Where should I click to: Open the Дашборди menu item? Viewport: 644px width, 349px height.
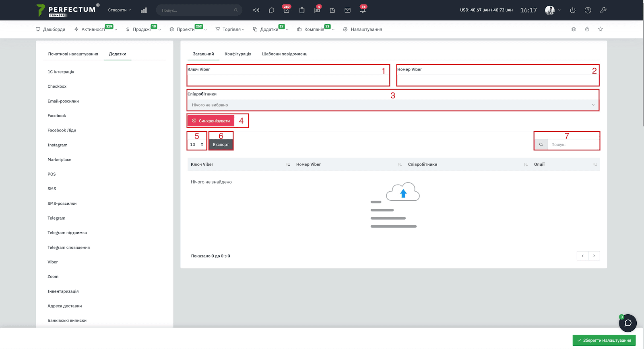[50, 29]
